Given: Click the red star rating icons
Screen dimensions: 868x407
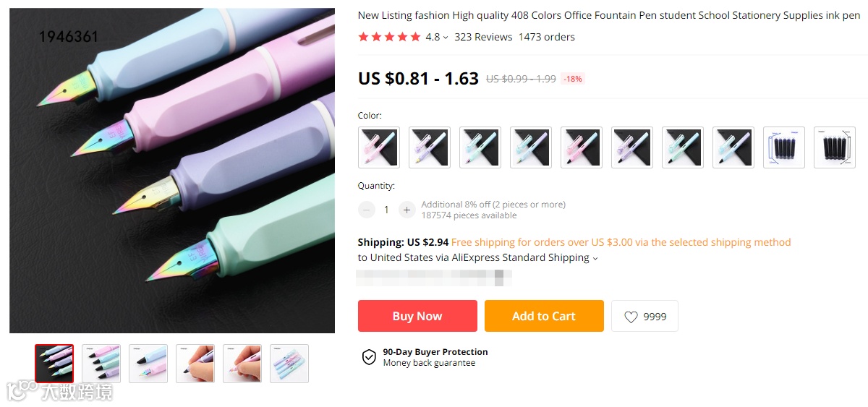Looking at the screenshot, I should coord(389,37).
